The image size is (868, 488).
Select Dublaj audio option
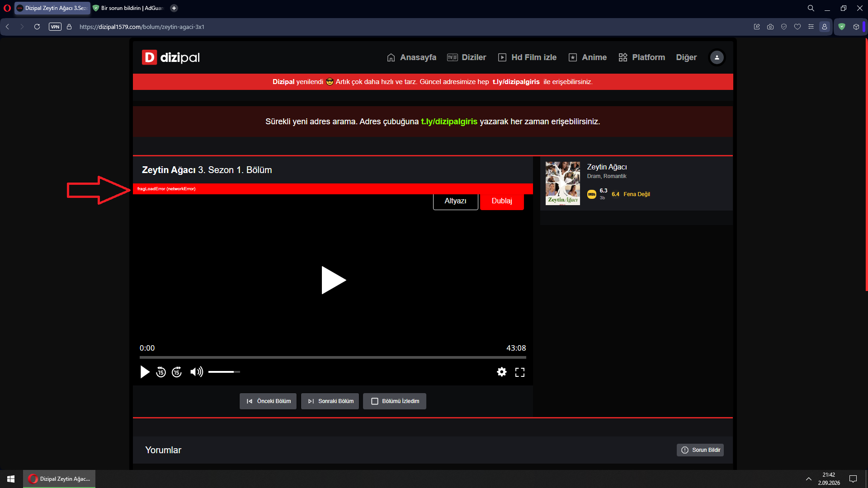502,201
